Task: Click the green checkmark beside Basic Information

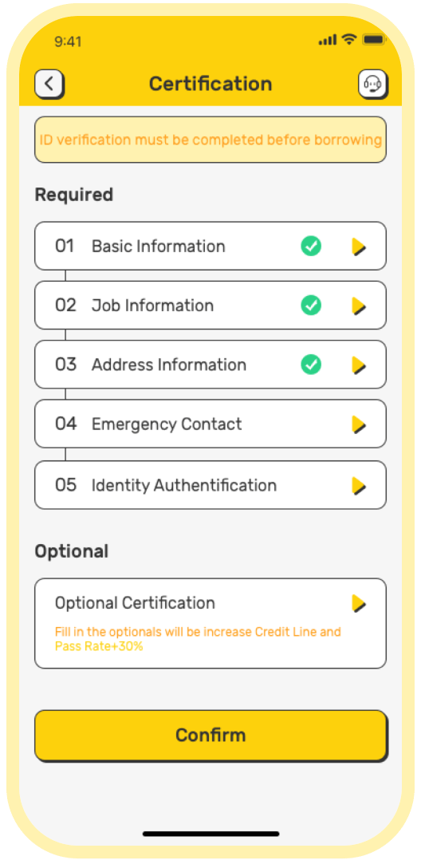Action: (311, 246)
